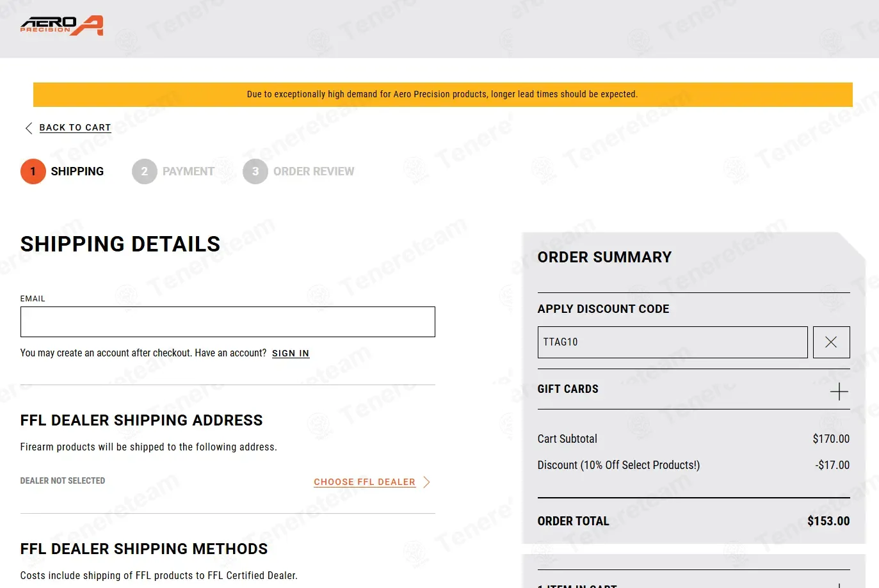Click the discount code field containing TTAG10
Viewport: 879px width, 588px height.
click(x=672, y=342)
